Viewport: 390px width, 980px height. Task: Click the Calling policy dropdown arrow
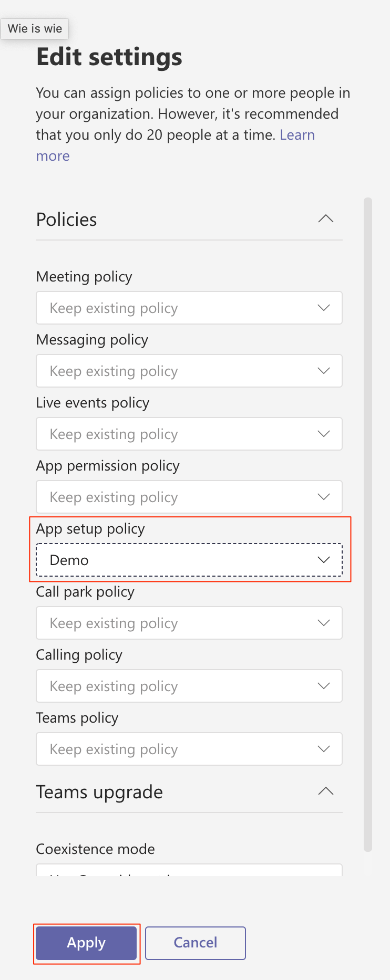pos(324,686)
